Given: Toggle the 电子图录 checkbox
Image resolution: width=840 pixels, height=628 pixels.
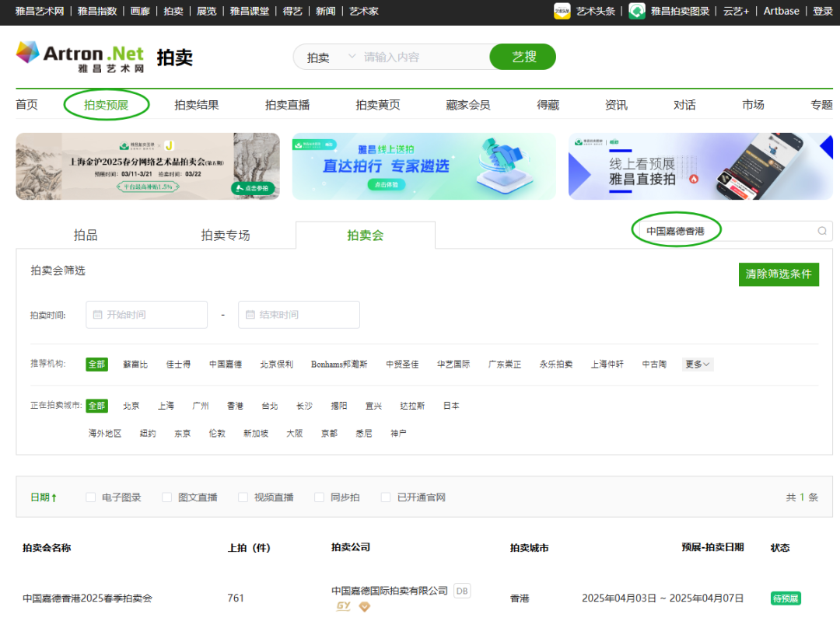Looking at the screenshot, I should tap(90, 497).
